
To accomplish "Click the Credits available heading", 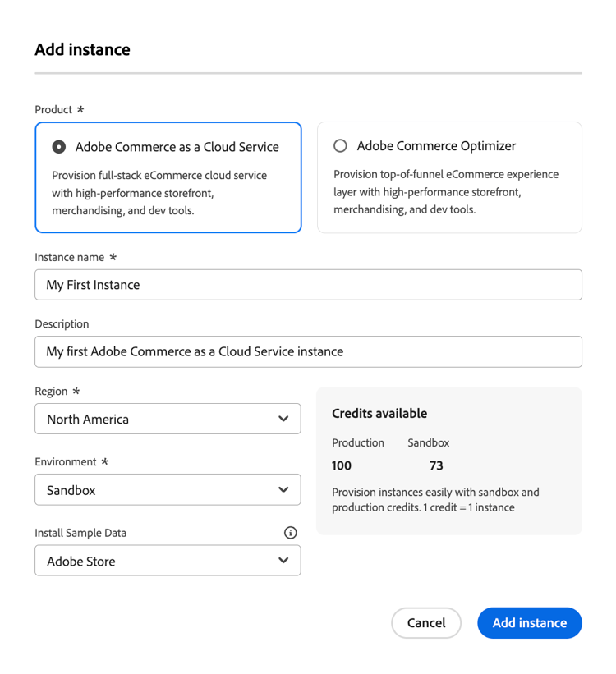I will 379,414.
